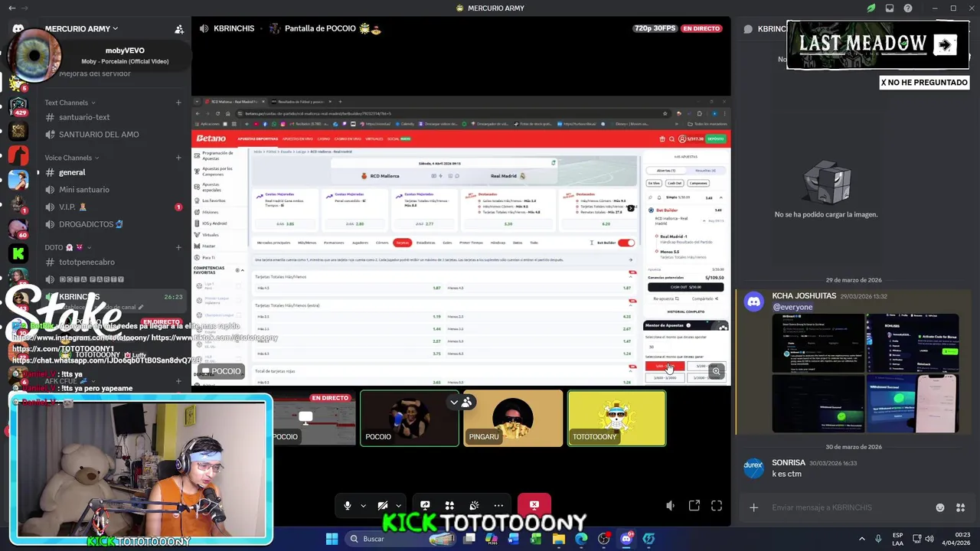Image resolution: width=980 pixels, height=551 pixels.
Task: Open the apps icon in chat bar
Action: [961, 507]
